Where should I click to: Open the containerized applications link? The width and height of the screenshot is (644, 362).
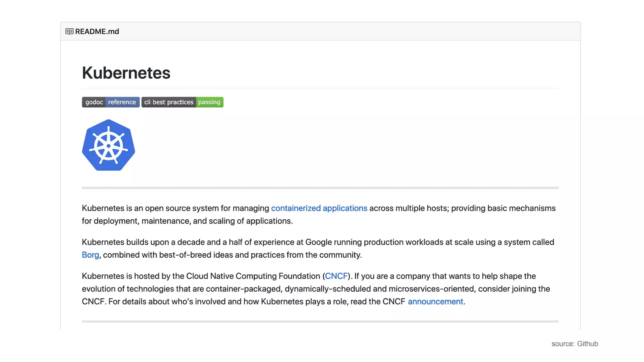(319, 208)
